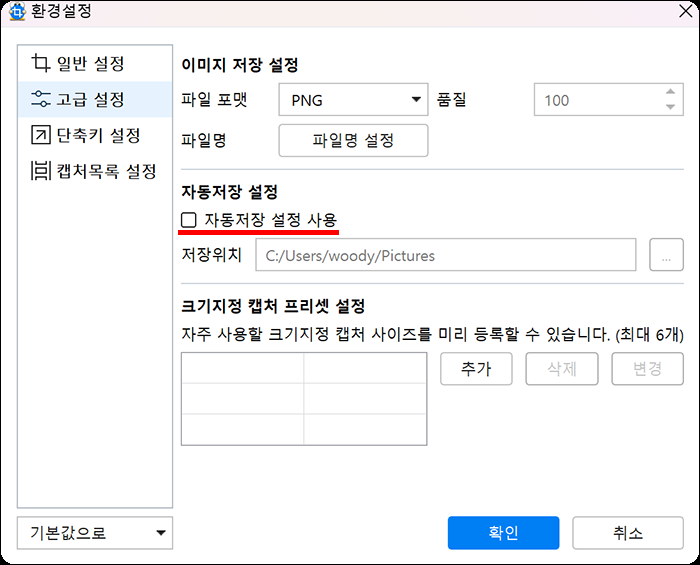This screenshot has width=700, height=565.
Task: Expand the 파일 포맷 PNG dropdown
Action: coord(353,100)
